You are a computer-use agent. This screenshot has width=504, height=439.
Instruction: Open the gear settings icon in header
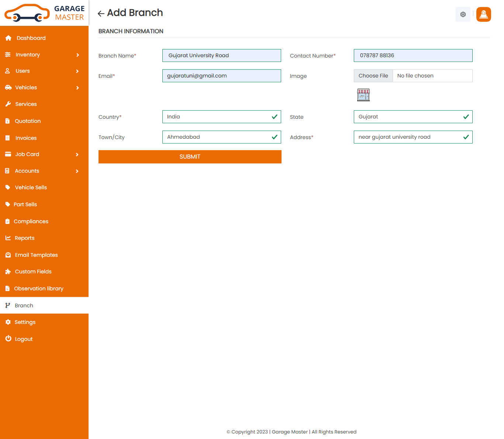click(463, 14)
